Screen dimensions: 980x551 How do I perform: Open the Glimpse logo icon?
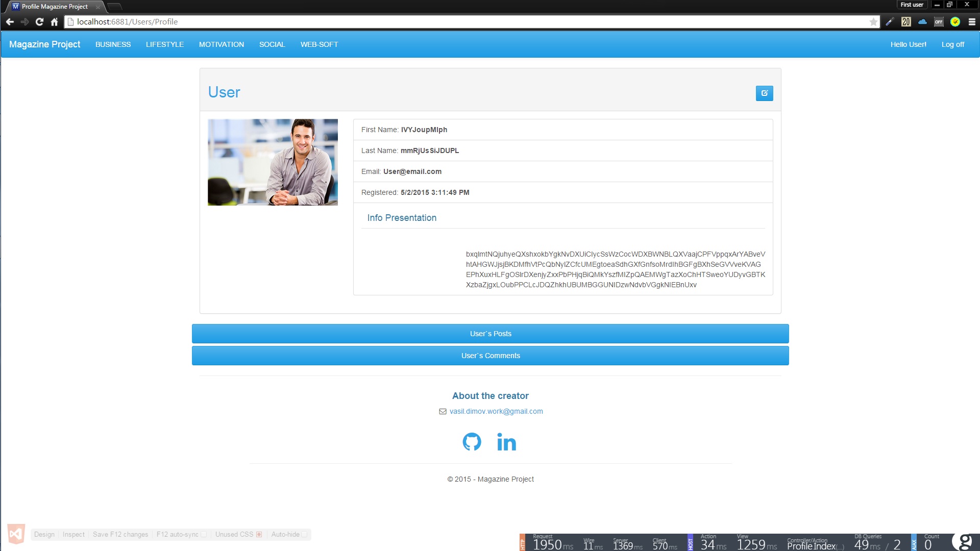(x=965, y=541)
